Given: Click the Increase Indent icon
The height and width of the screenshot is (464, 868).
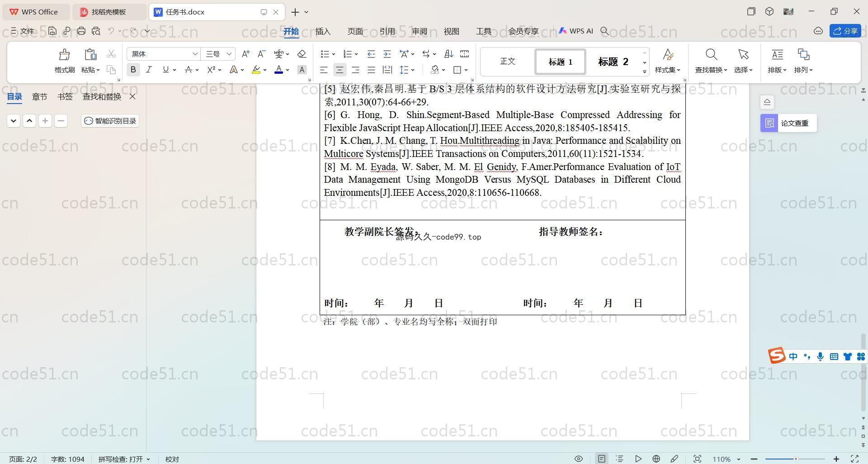Looking at the screenshot, I should pos(387,54).
